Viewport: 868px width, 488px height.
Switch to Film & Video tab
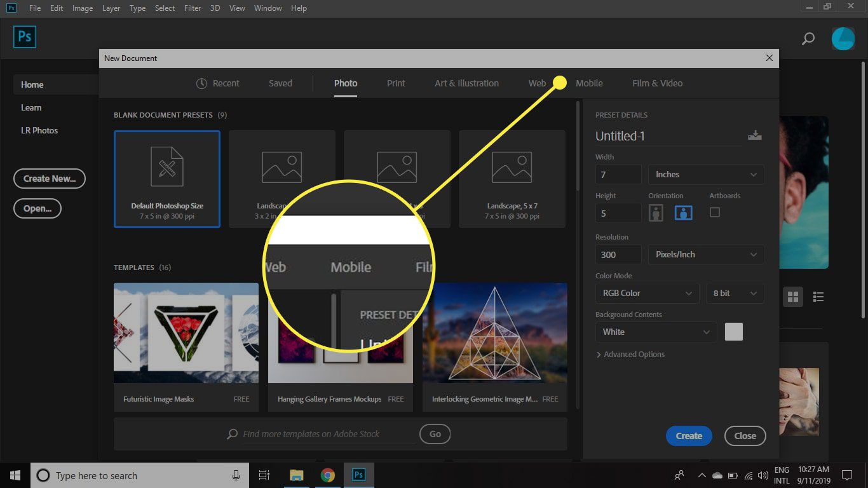click(x=657, y=83)
